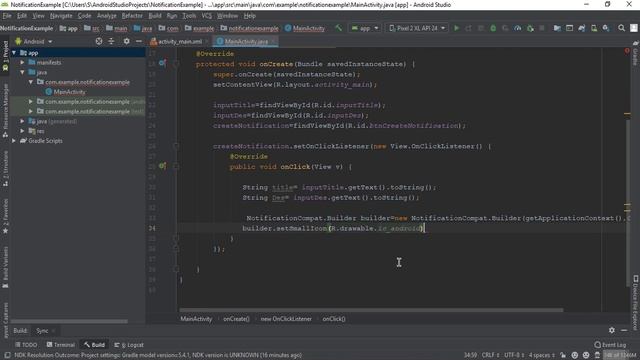Image resolution: width=640 pixels, height=360 pixels.
Task: Click the onClick override gutter icon
Action: point(162,166)
